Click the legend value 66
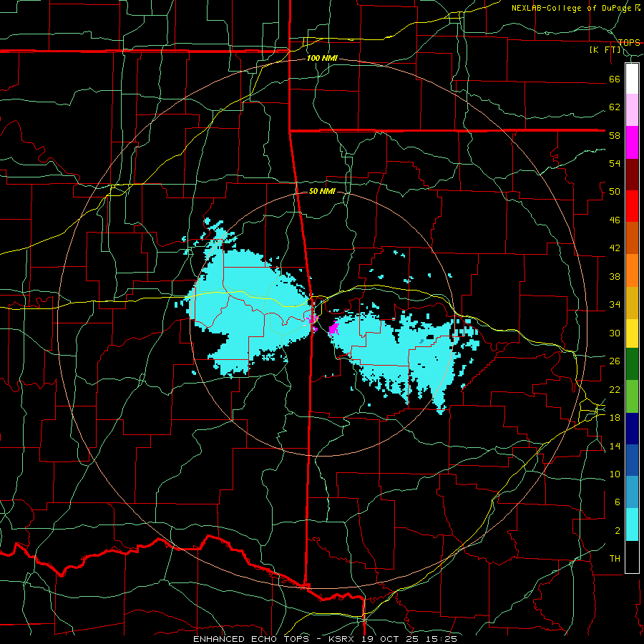Screen dimensions: 644x644 pyautogui.click(x=615, y=79)
